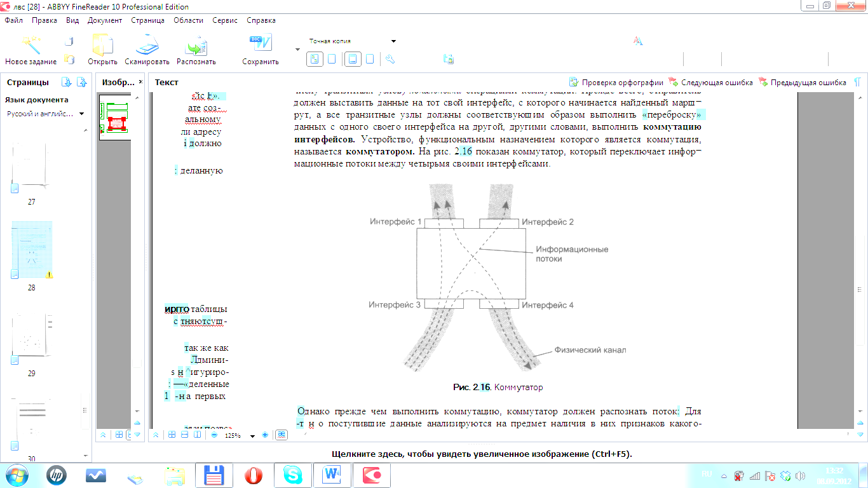Click the Открыть folder icon
The width and height of the screenshot is (868, 488).
click(102, 45)
